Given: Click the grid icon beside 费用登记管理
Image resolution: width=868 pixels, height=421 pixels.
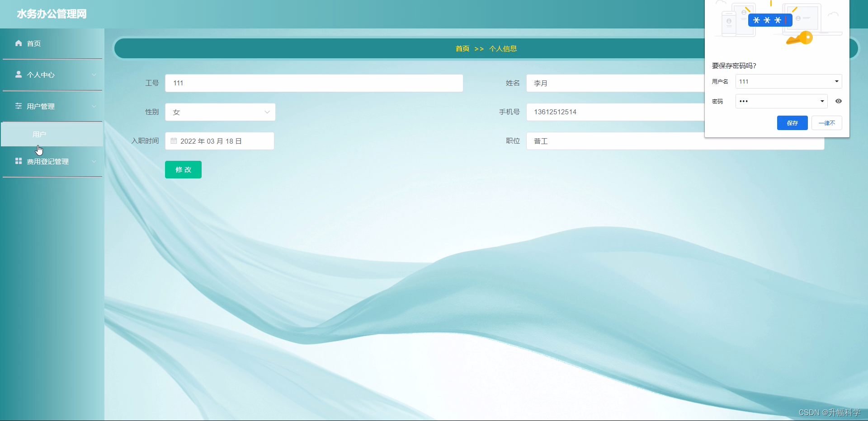Looking at the screenshot, I should coord(18,161).
